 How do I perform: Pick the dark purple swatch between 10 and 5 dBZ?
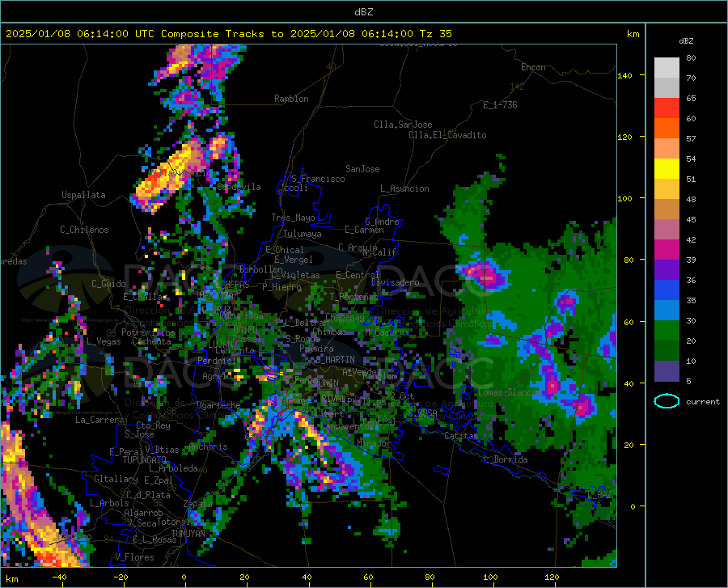tap(667, 370)
